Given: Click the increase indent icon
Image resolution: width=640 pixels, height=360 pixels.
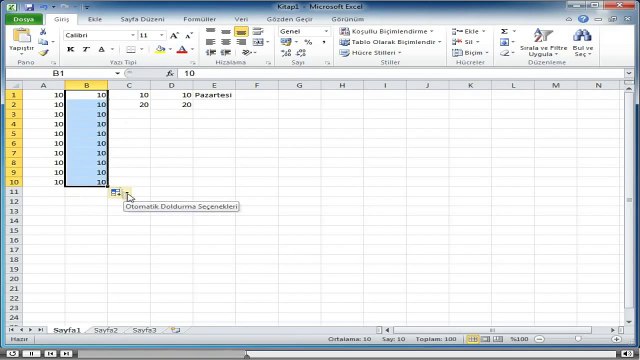Looking at the screenshot, I should pos(226,52).
